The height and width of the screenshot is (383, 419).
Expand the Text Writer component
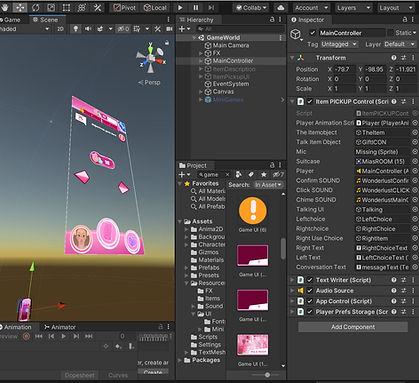coord(292,280)
